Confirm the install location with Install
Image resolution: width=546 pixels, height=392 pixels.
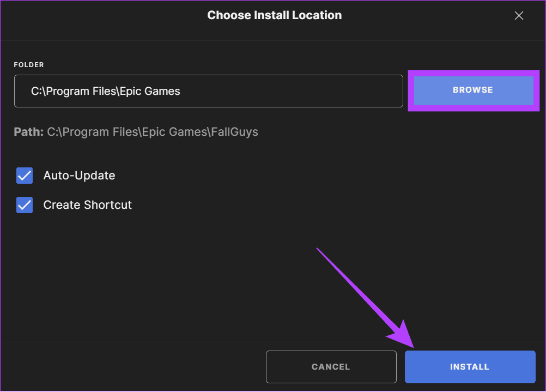tap(470, 367)
